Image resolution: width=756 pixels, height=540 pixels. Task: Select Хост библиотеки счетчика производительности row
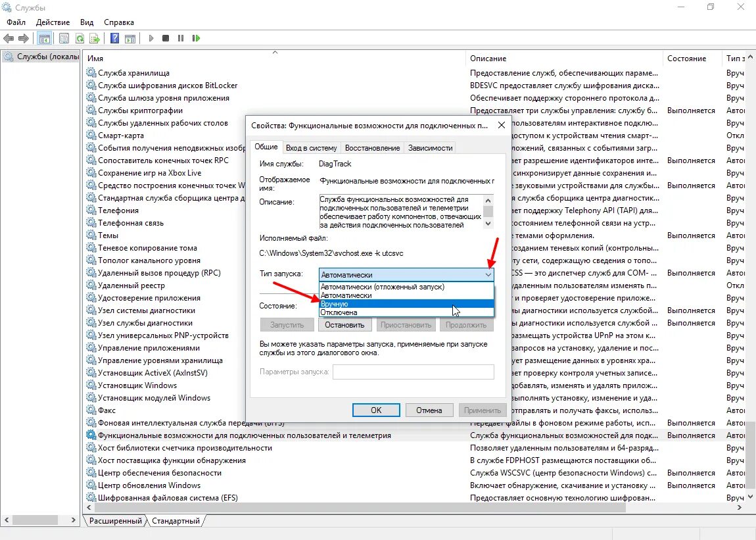415,448
